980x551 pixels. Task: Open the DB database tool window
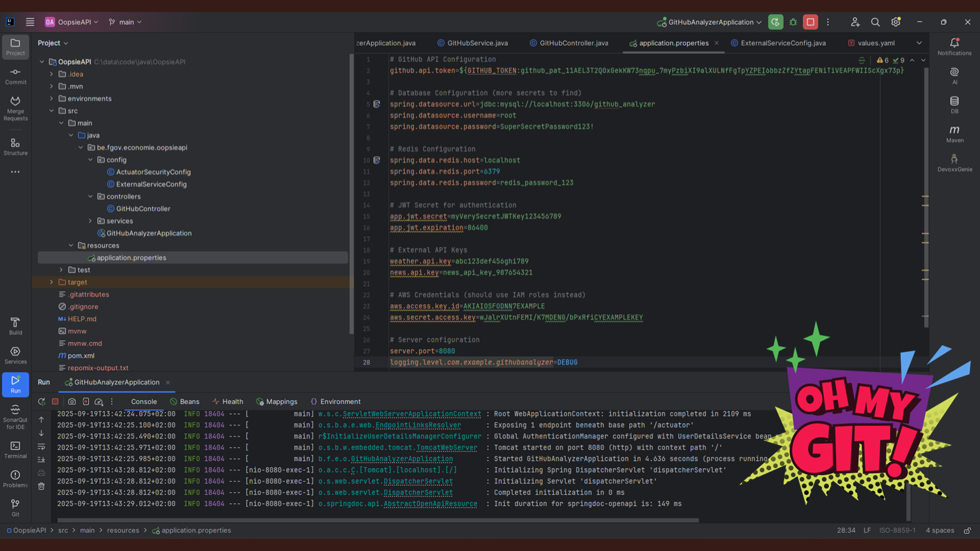955,105
